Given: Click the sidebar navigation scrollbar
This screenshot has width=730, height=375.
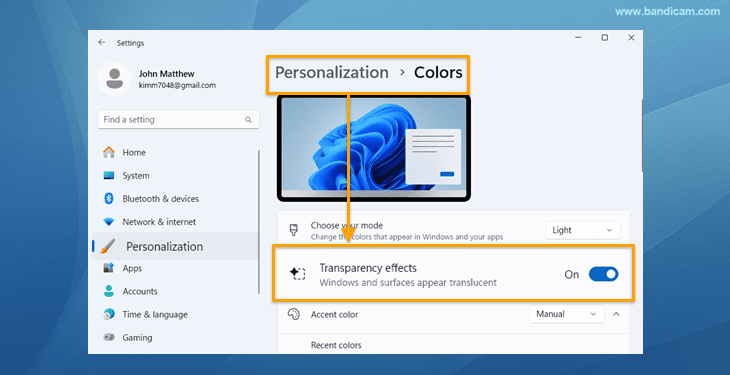Looking at the screenshot, I should [x=259, y=222].
